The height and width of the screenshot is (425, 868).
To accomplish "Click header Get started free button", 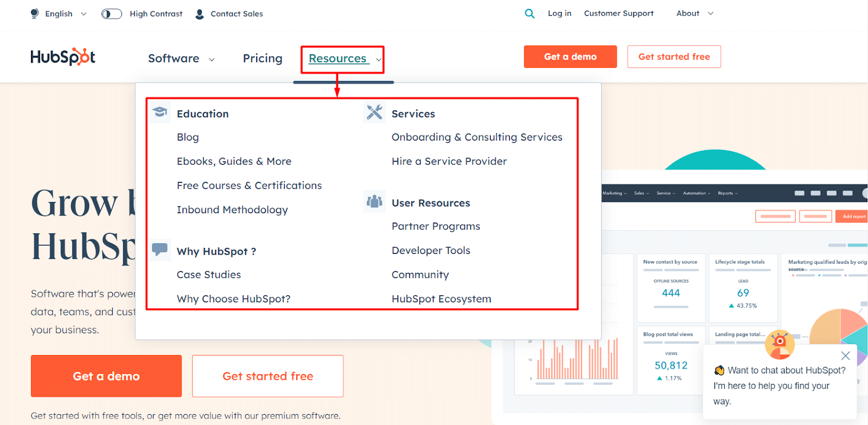I will click(674, 56).
